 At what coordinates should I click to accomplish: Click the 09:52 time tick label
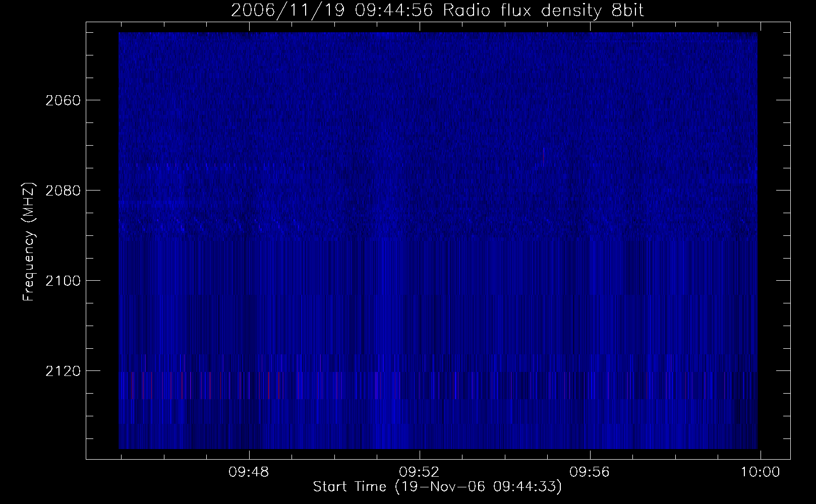coord(420,472)
